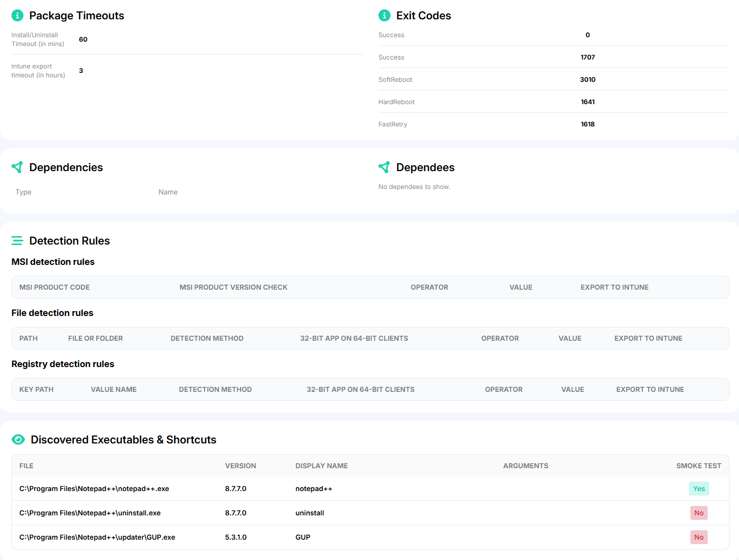Screen dimensions: 739x560
Task: Click the KEY PATH column header
Action: pos(36,389)
